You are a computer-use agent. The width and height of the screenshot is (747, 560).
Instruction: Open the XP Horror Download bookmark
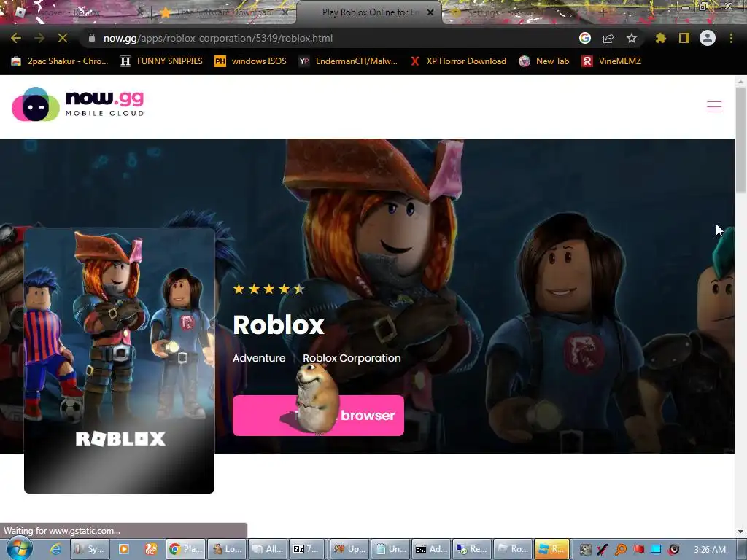point(458,61)
